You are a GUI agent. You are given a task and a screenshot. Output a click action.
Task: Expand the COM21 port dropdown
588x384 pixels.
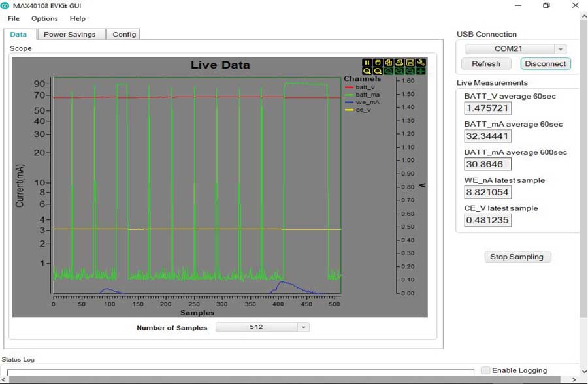click(x=560, y=49)
